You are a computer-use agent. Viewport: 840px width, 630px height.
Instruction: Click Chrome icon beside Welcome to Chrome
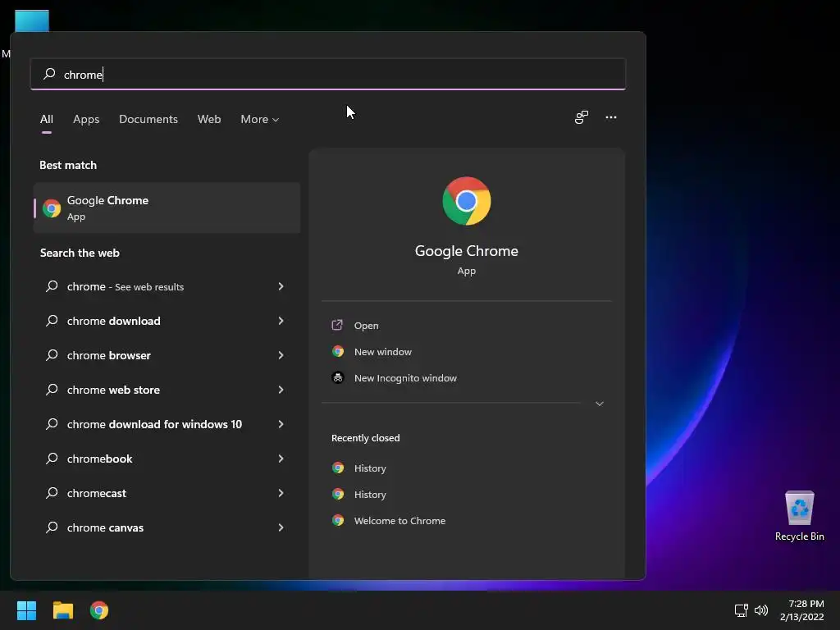coord(337,520)
